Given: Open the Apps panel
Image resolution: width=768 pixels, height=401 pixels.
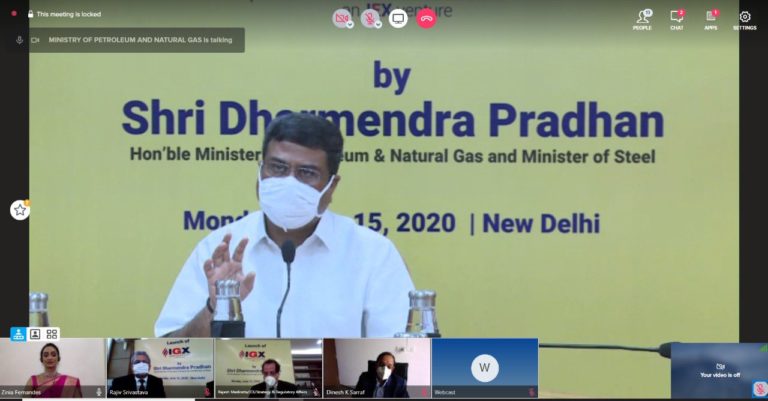Looking at the screenshot, I should click(711, 20).
